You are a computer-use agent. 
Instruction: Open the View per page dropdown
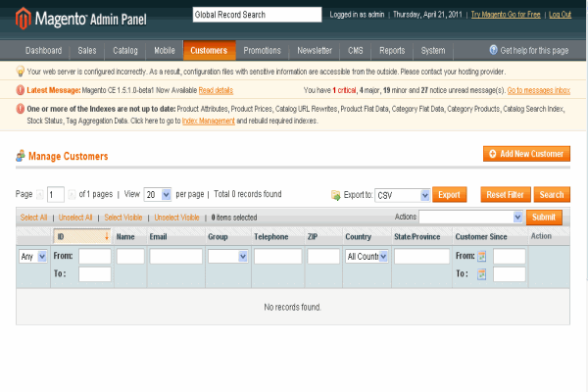tap(158, 194)
